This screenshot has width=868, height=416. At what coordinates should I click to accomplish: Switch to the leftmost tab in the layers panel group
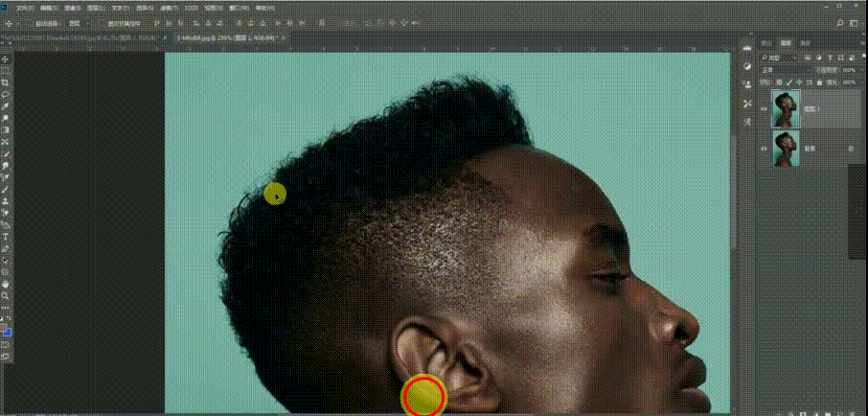coord(766,43)
